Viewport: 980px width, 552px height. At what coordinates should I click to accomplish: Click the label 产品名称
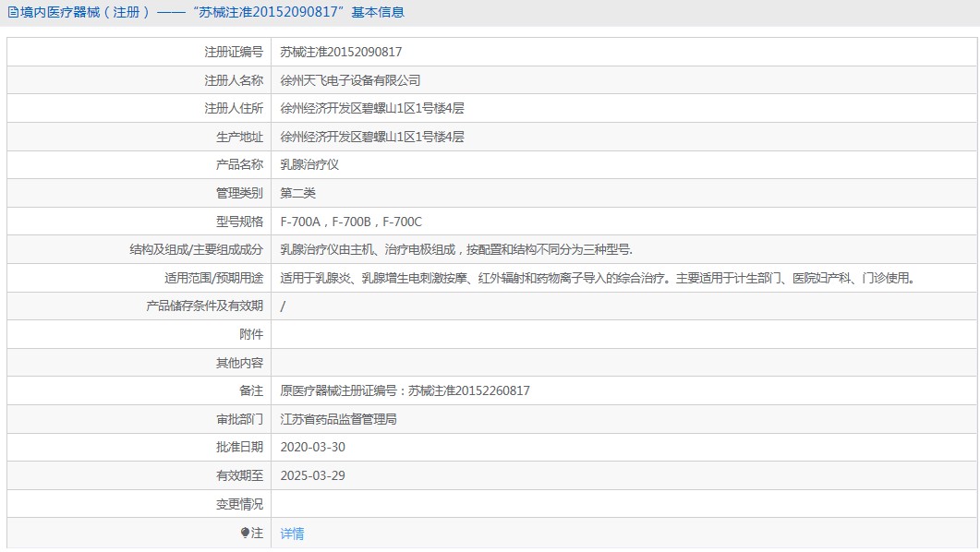click(239, 165)
